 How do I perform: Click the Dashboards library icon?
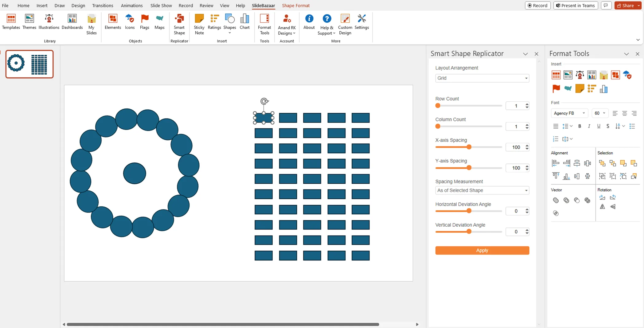click(72, 21)
